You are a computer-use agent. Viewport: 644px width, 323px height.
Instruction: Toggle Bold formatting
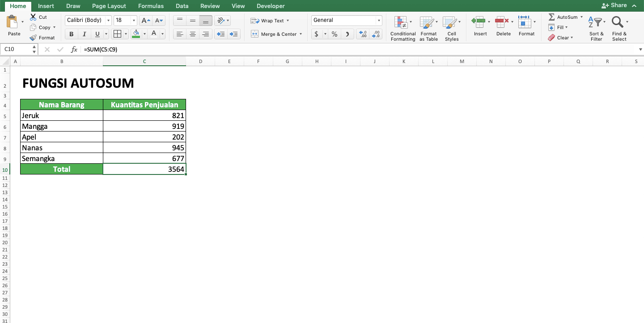tap(71, 34)
